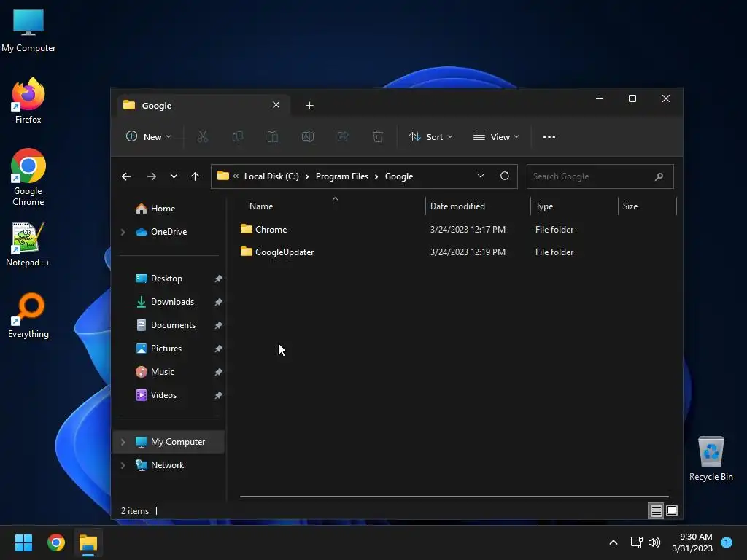
Task: Select Notepad++ desktop icon
Action: click(x=28, y=244)
